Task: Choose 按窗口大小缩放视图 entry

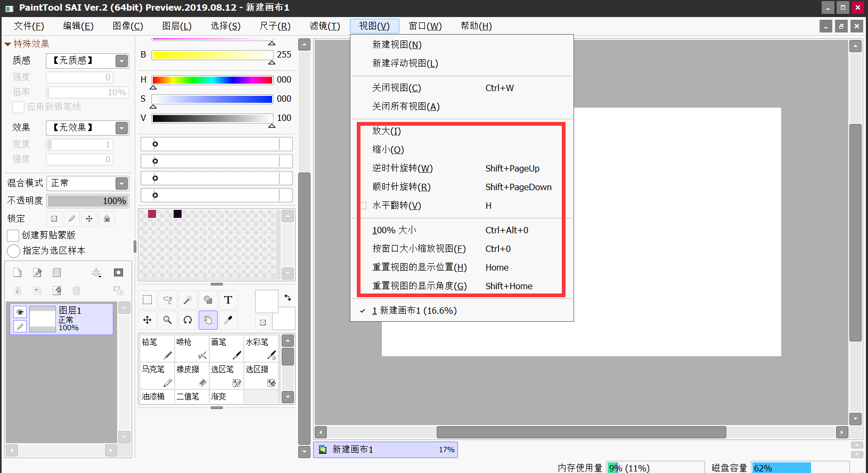Action: (462, 249)
